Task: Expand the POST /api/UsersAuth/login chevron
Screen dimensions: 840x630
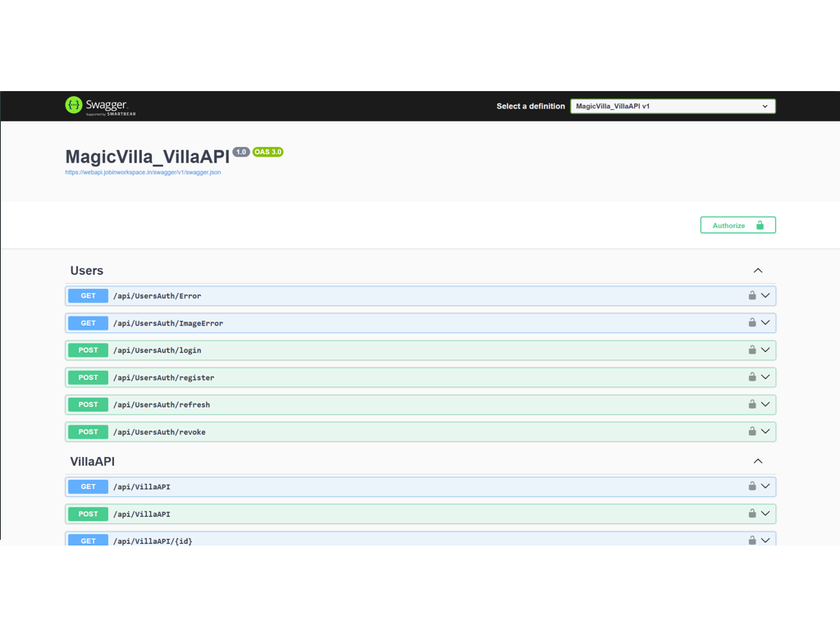Action: [x=765, y=349]
